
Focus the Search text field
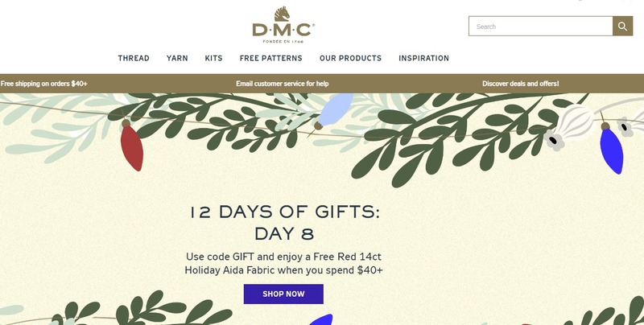[540, 27]
